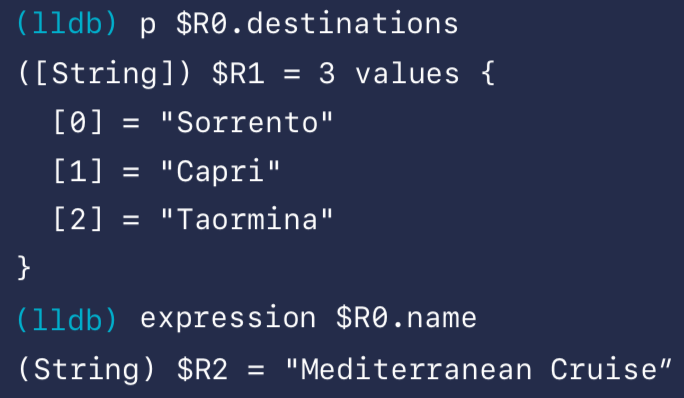The height and width of the screenshot is (398, 684).
Task: Click the "Capri" string value
Action: point(220,172)
